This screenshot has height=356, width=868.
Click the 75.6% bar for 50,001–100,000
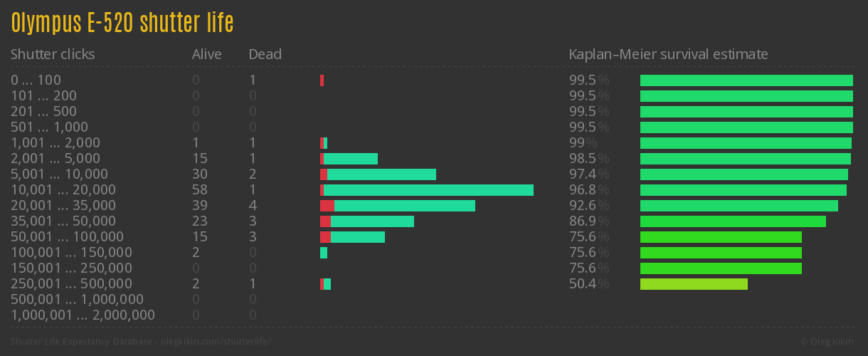pyautogui.click(x=721, y=237)
